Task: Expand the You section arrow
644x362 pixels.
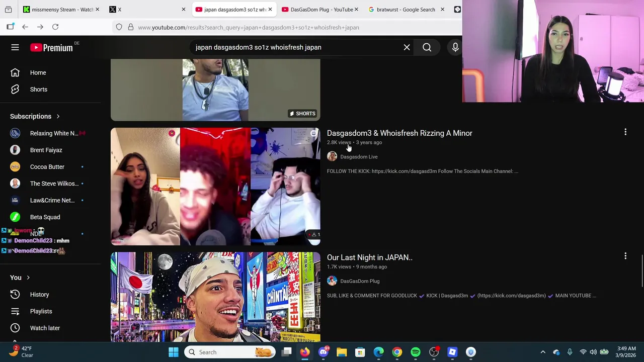Action: point(28,278)
